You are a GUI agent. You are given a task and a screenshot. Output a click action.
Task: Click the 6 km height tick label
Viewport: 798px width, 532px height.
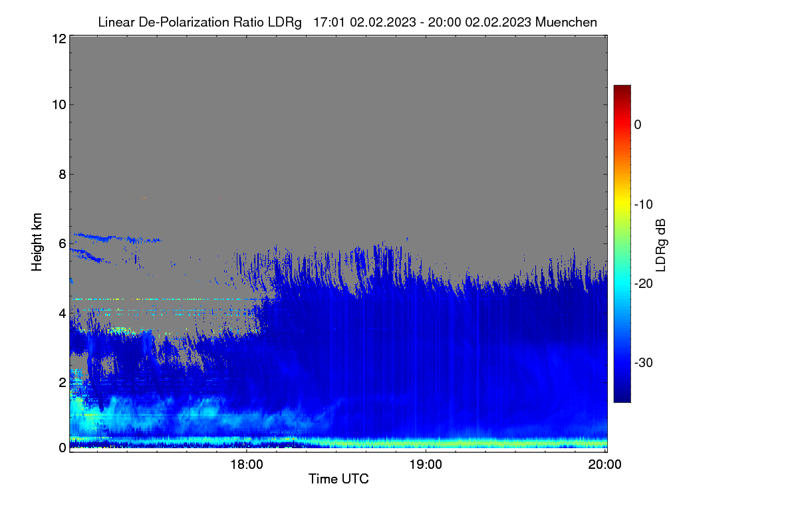point(62,244)
